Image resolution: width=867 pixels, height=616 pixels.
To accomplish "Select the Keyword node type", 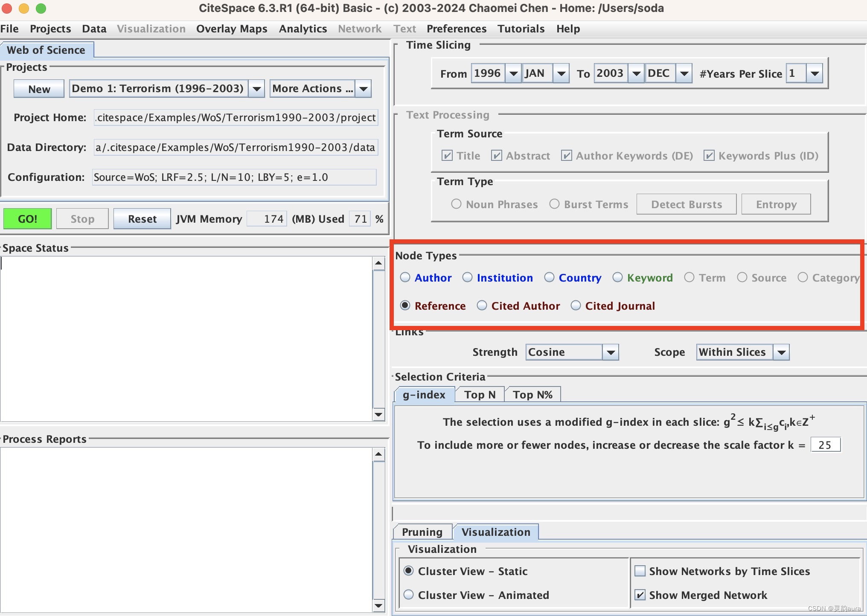I will (617, 278).
